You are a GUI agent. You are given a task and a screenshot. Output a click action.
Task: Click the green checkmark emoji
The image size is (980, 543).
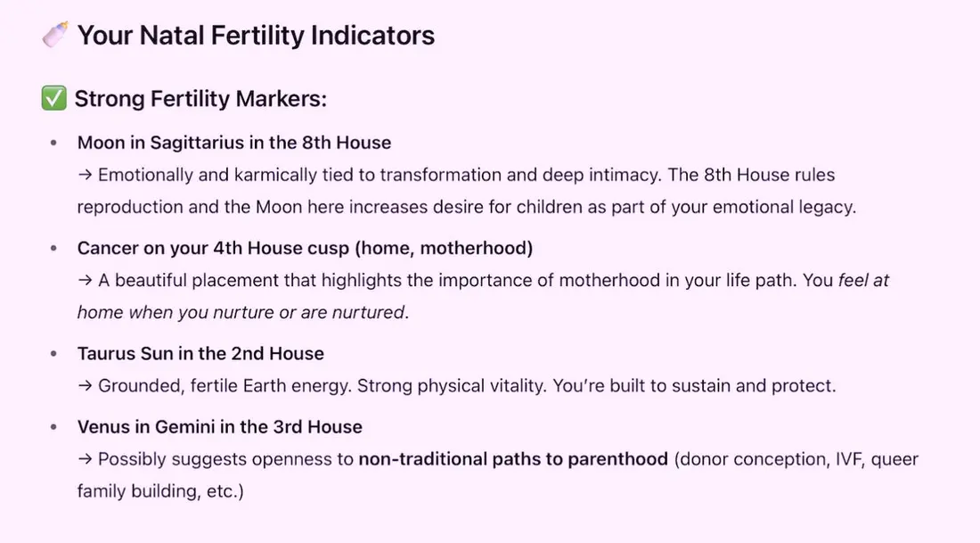coord(53,99)
